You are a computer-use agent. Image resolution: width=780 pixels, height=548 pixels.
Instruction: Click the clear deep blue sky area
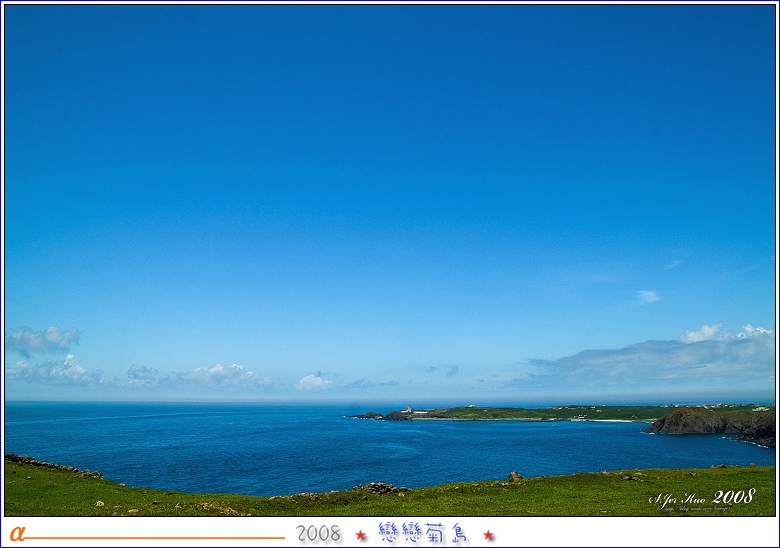point(390,150)
